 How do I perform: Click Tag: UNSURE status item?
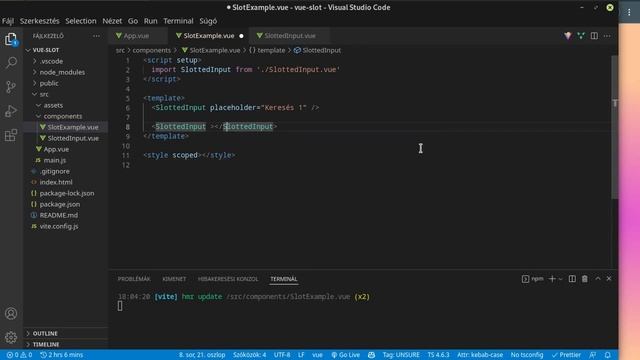(x=401, y=355)
